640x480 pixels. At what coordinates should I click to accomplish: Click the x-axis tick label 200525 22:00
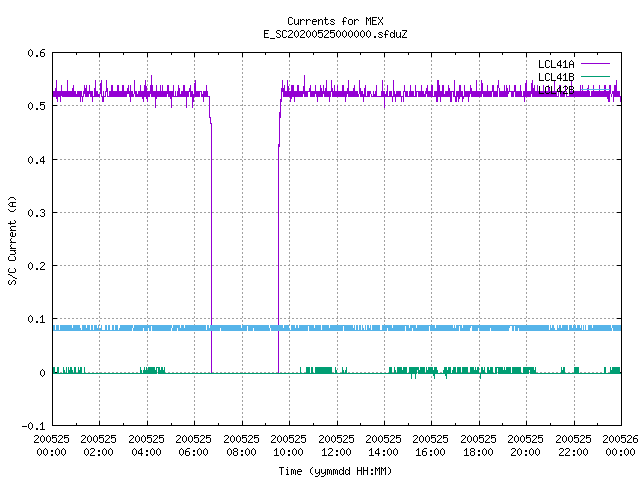point(573,445)
